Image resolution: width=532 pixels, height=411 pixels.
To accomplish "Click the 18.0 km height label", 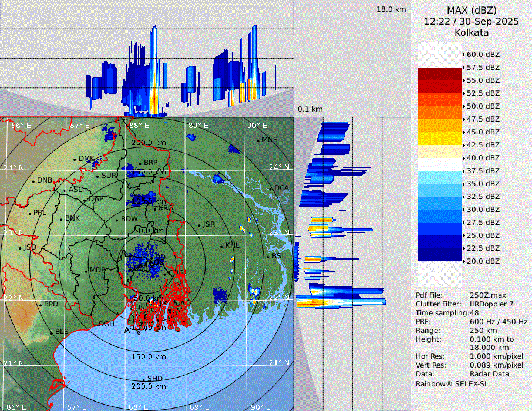I will click(391, 9).
